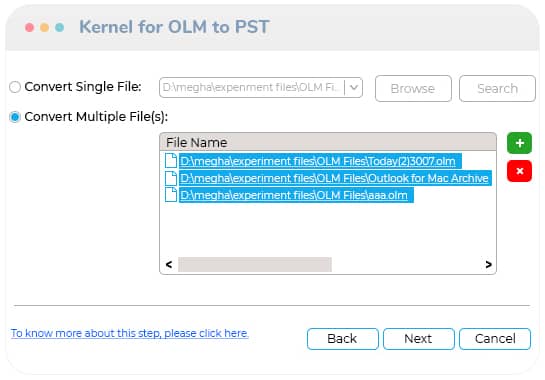Click file icon beside Today(2)3007.olm

point(171,161)
